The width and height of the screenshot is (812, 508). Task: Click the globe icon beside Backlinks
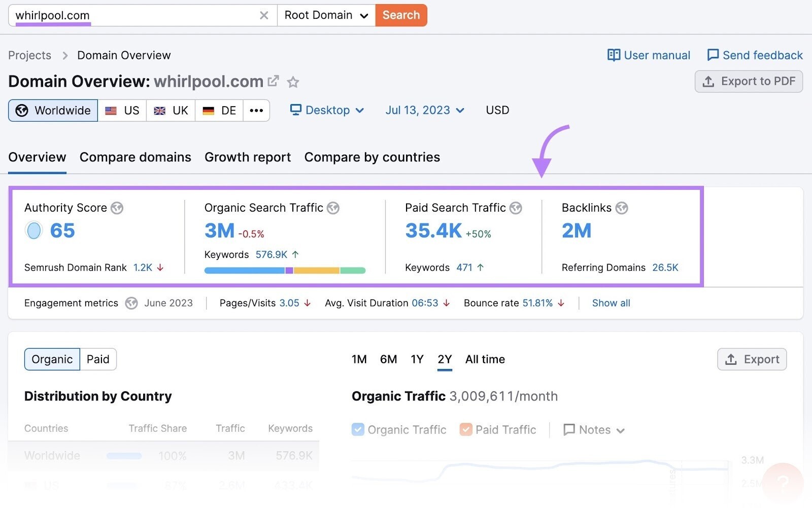622,208
